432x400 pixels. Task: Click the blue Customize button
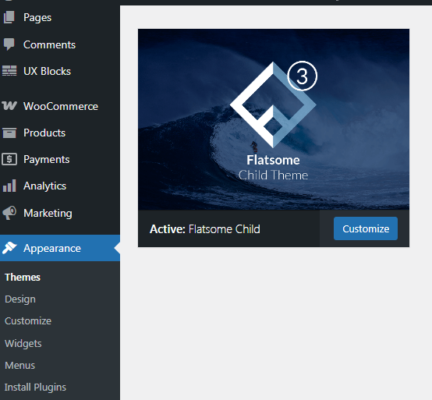click(366, 229)
